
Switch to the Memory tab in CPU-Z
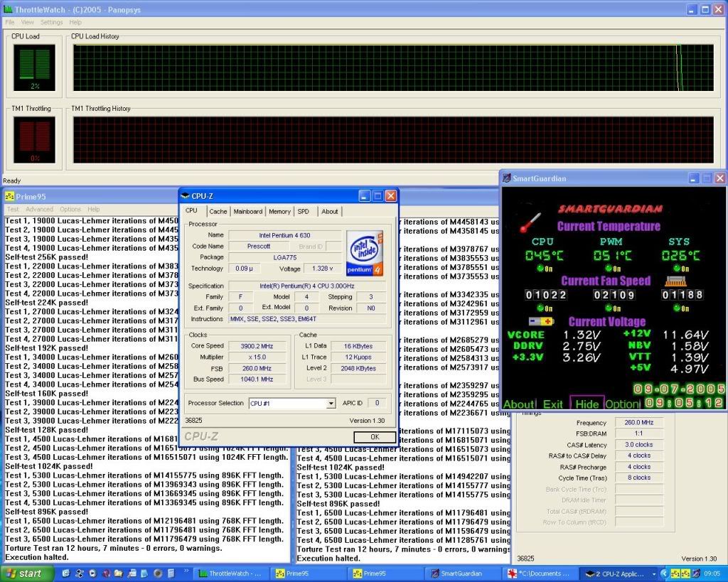[279, 212]
